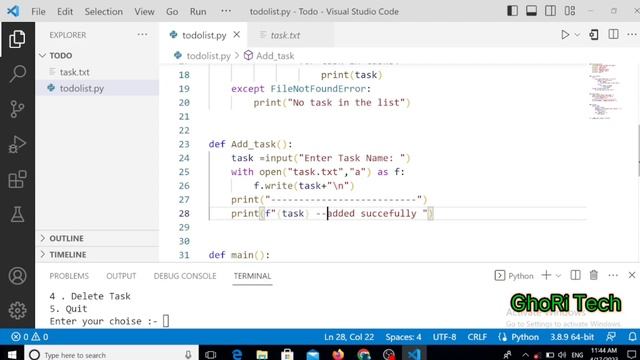Click the Windows Start button
This screenshot has height=360, width=640.
(12, 355)
